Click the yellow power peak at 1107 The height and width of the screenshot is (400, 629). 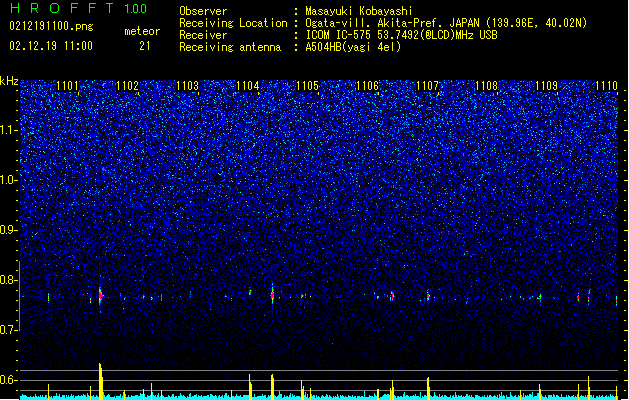click(x=428, y=388)
